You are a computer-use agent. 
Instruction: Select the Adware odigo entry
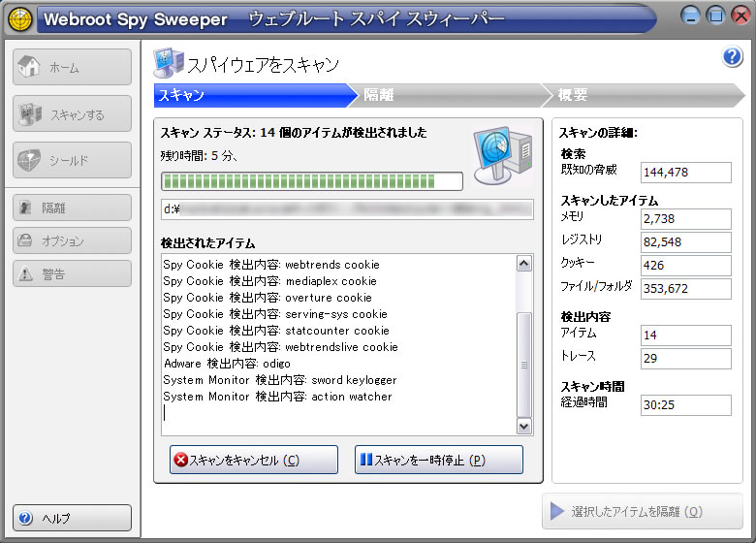227,363
